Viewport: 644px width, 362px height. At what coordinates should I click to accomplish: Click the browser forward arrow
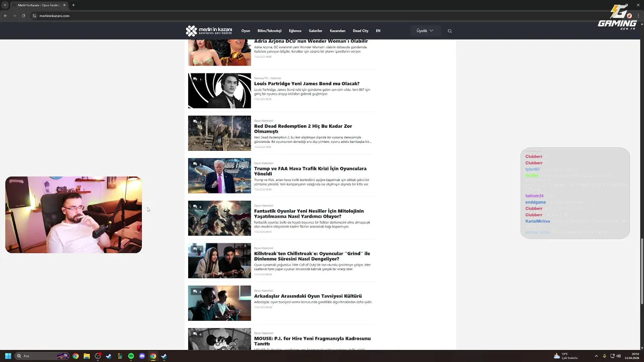point(14,16)
